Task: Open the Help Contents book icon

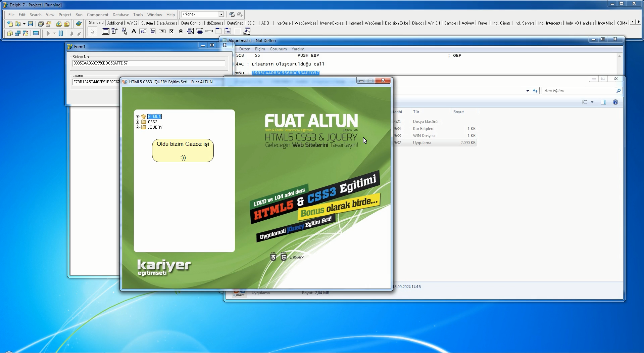Action: pos(79,24)
